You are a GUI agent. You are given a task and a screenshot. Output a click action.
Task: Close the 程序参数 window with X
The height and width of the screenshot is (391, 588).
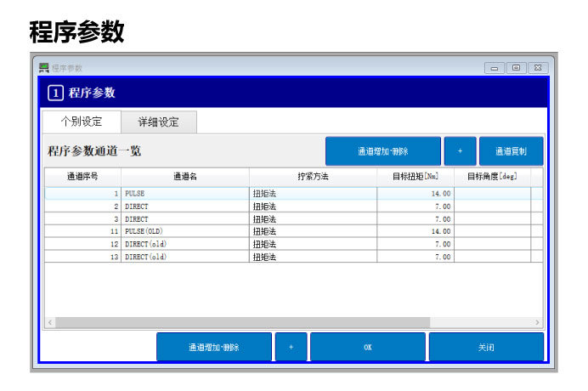coord(538,68)
